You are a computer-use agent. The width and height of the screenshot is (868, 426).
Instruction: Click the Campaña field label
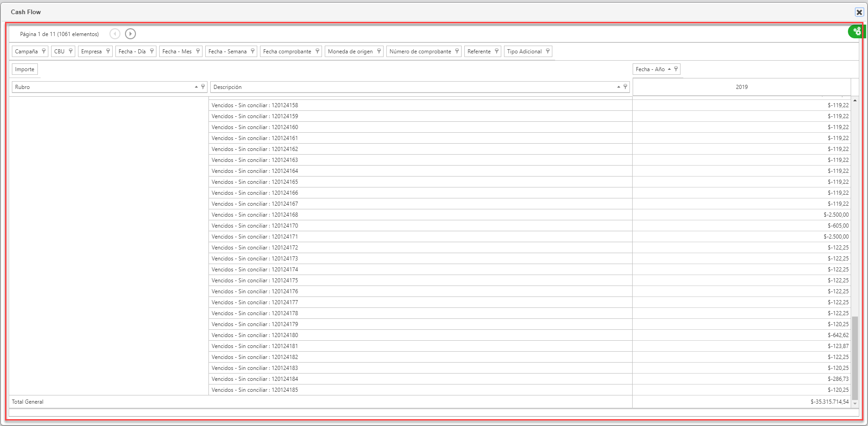(26, 52)
